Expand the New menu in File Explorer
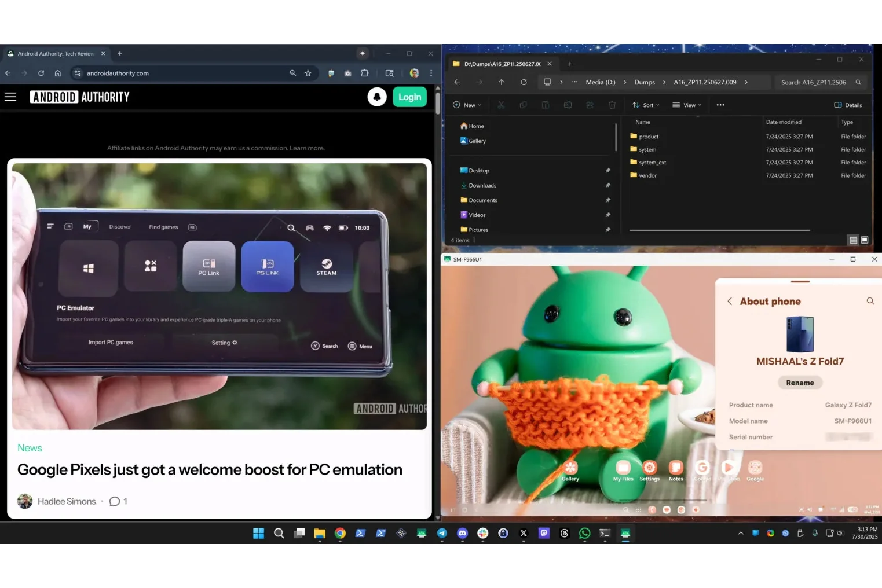The image size is (882, 588). click(x=467, y=105)
